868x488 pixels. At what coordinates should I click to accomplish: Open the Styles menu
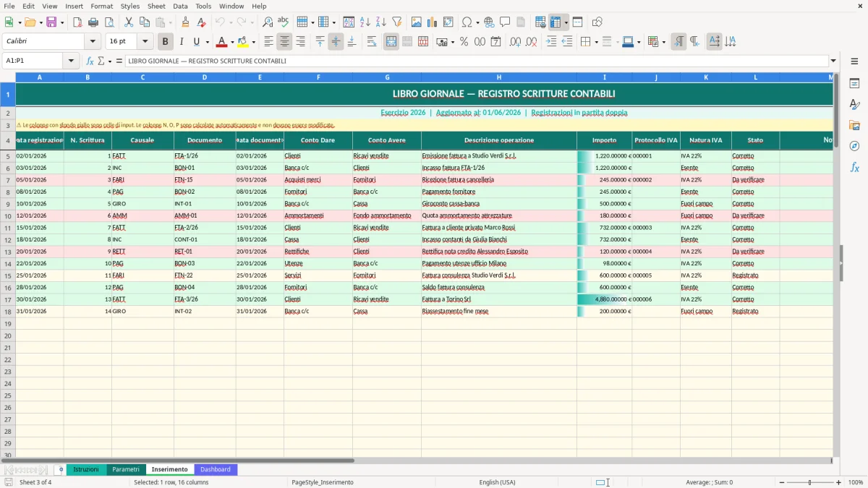(130, 6)
